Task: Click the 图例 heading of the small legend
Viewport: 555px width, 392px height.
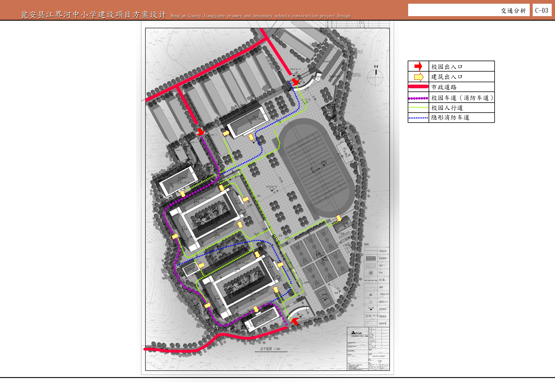Action: point(366,244)
